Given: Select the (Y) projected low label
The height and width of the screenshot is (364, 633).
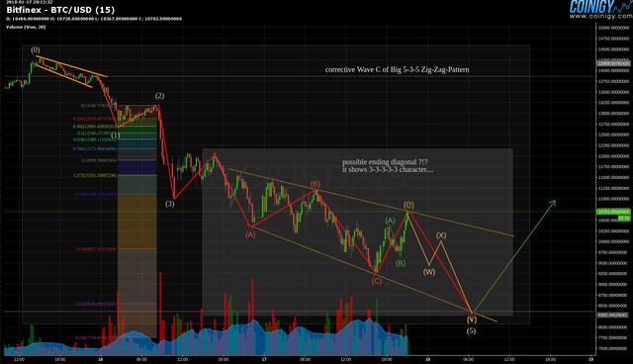Looking at the screenshot, I should [472, 319].
